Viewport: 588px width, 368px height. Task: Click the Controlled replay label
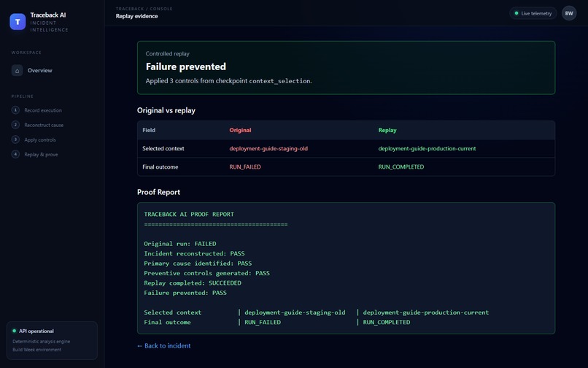167,54
